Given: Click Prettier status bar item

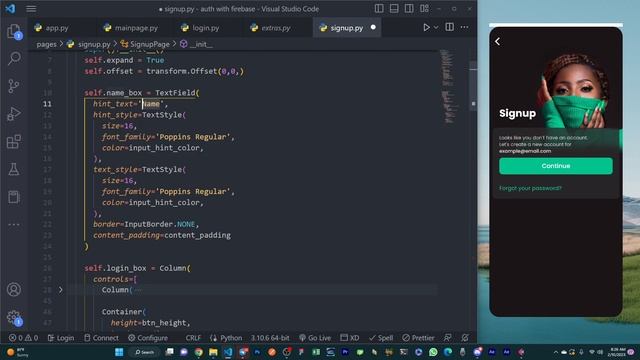Looking at the screenshot, I should 418,338.
